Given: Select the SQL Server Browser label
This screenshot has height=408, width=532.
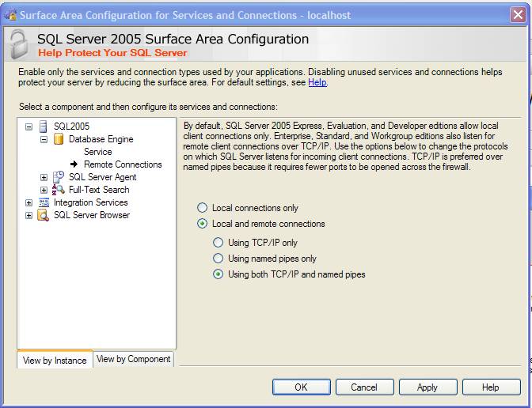Looking at the screenshot, I should click(92, 215).
